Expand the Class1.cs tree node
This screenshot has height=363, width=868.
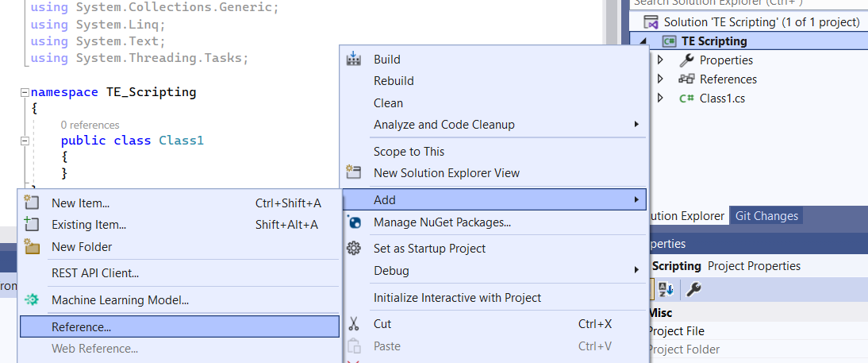point(660,98)
